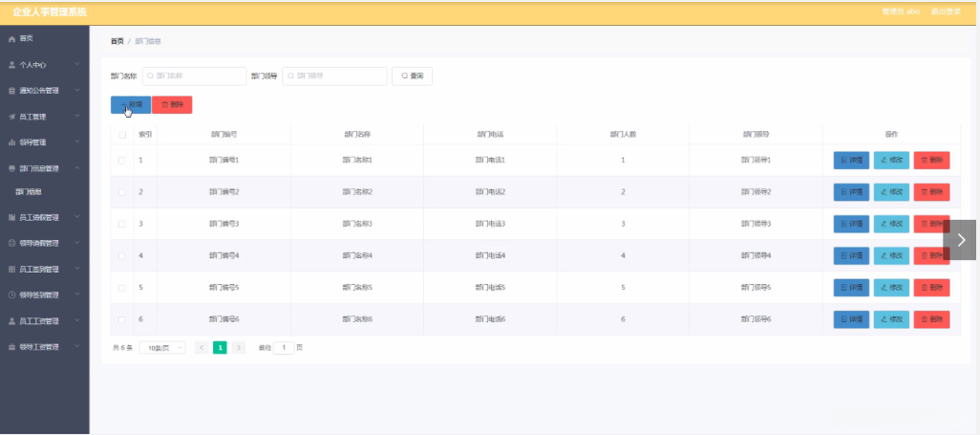The height and width of the screenshot is (435, 980).
Task: Click the 共 6 条 total count text
Action: coord(122,347)
